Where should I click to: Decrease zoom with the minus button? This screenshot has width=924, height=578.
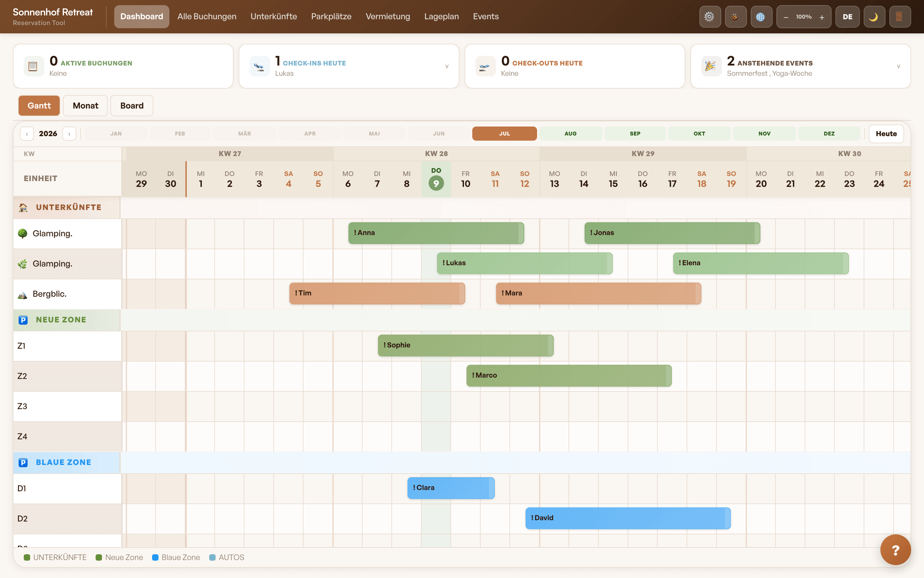(x=786, y=17)
